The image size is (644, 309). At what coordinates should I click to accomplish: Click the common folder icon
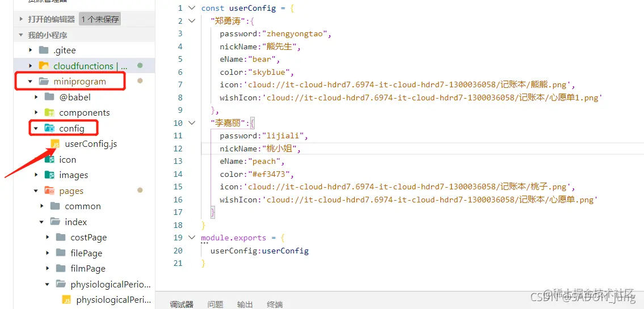click(55, 206)
